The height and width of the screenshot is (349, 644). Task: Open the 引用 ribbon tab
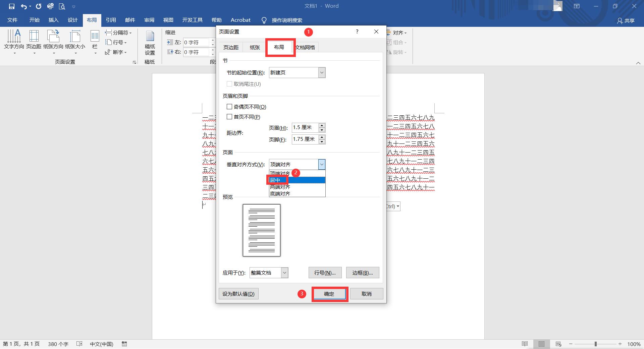111,20
